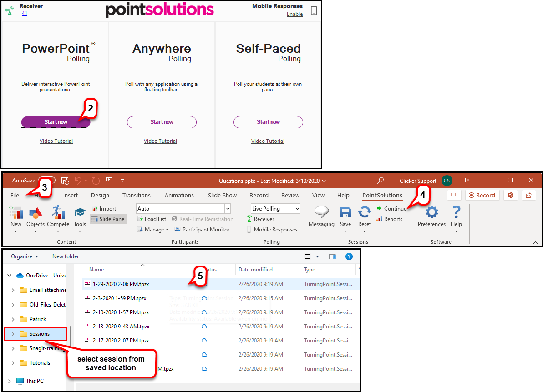This screenshot has height=392, width=543.
Task: Click the Save icon in PowerPoint title bar
Action: (x=65, y=181)
